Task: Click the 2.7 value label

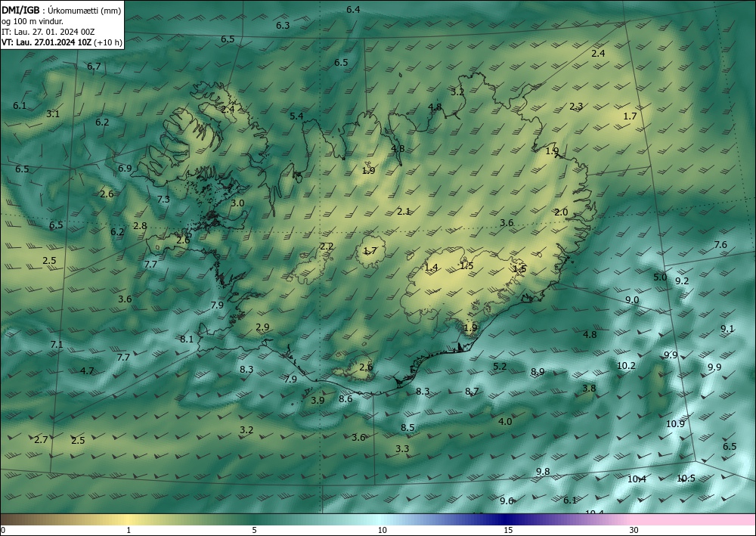Action: tap(41, 439)
